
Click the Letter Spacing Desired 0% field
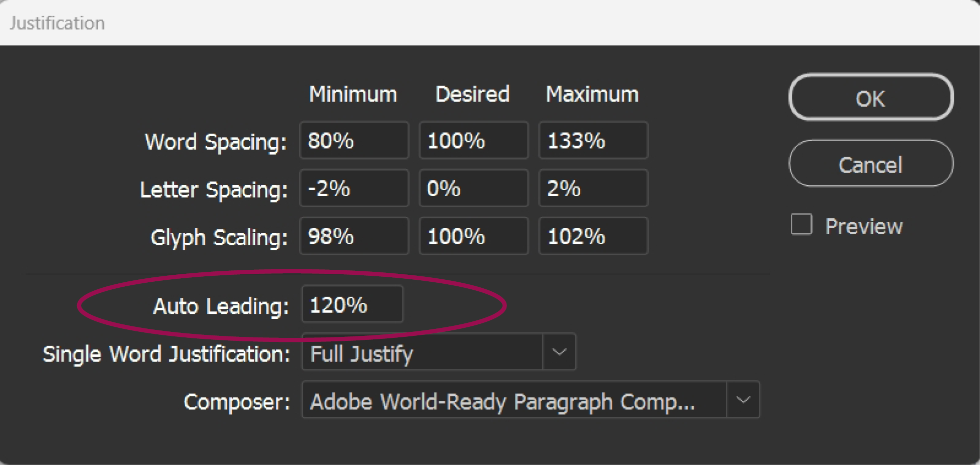point(473,188)
